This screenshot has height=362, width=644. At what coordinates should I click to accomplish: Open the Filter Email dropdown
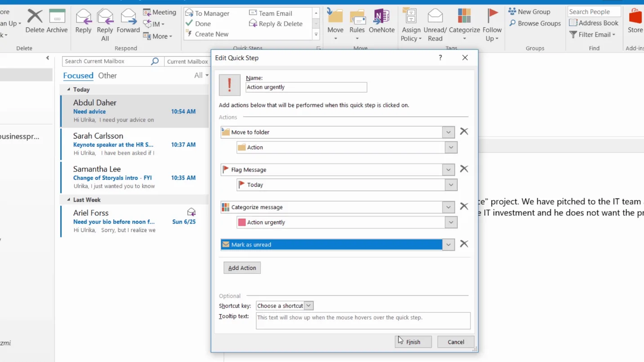(592, 34)
